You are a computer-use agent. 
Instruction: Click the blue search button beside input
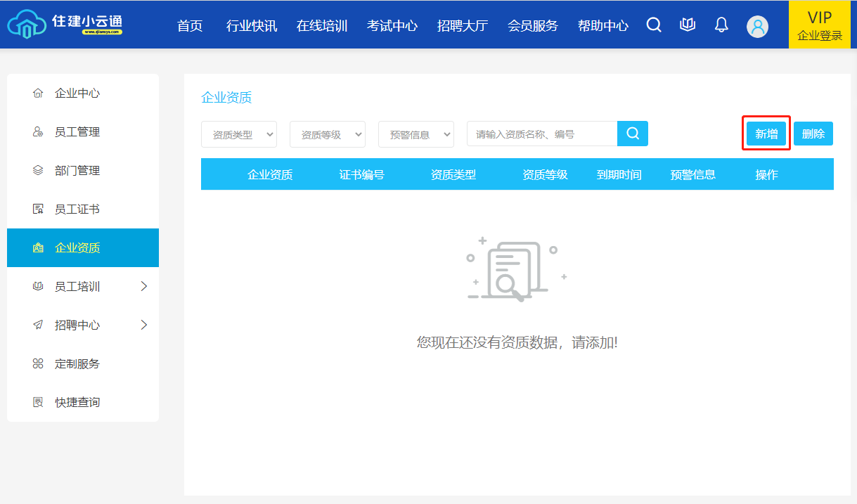click(633, 134)
